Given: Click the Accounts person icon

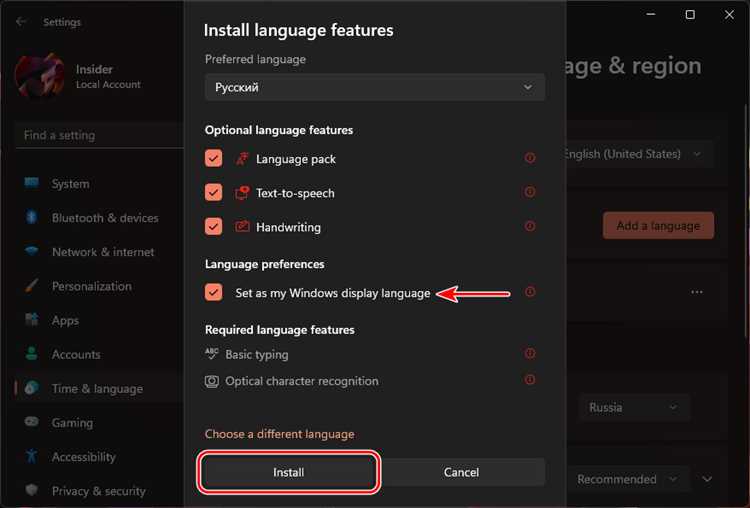Looking at the screenshot, I should (32, 354).
